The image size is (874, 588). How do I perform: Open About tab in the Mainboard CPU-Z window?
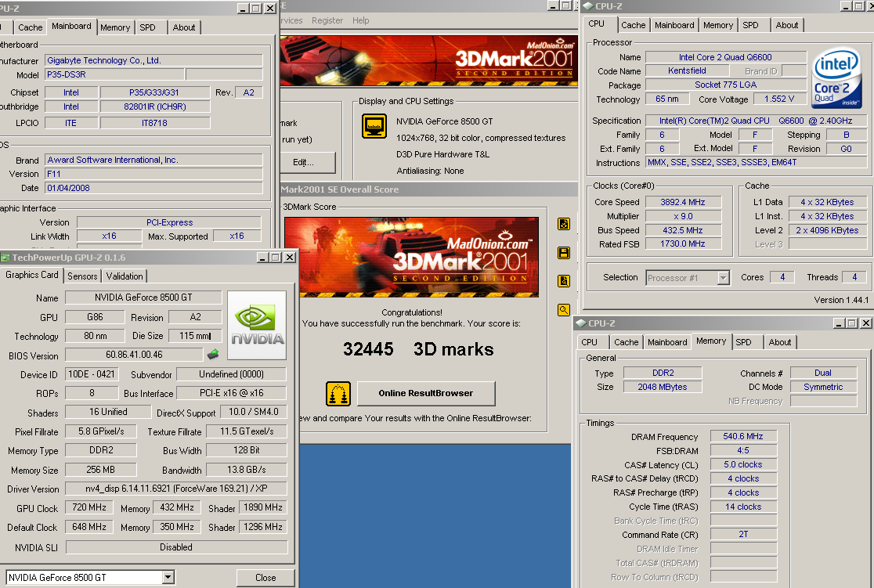click(184, 27)
